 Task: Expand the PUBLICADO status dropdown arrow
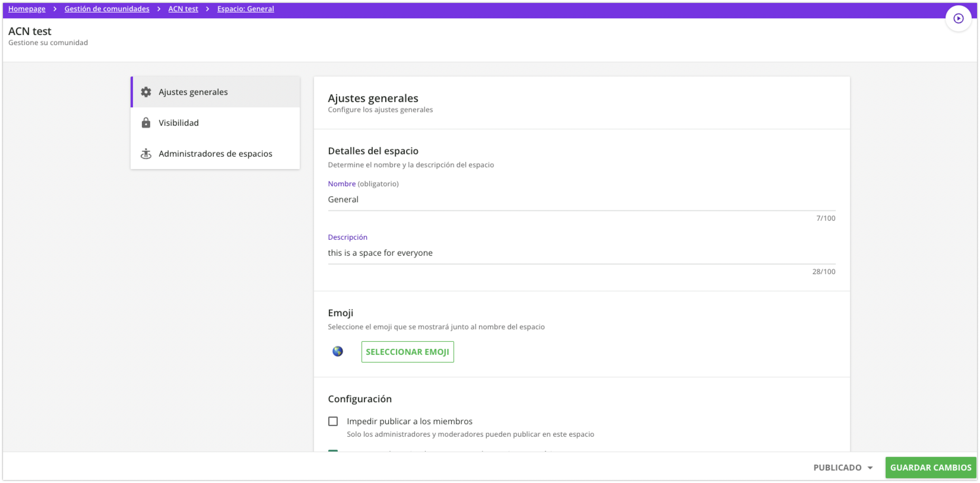click(870, 468)
